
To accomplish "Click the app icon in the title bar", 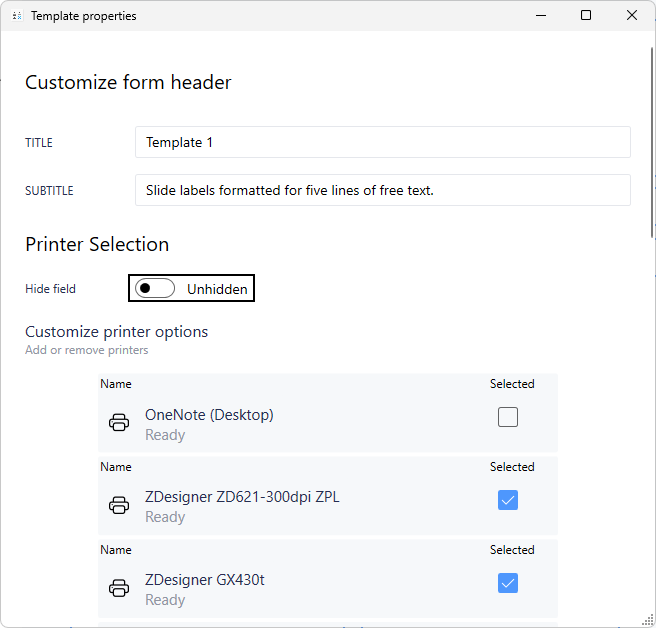I will [x=17, y=16].
